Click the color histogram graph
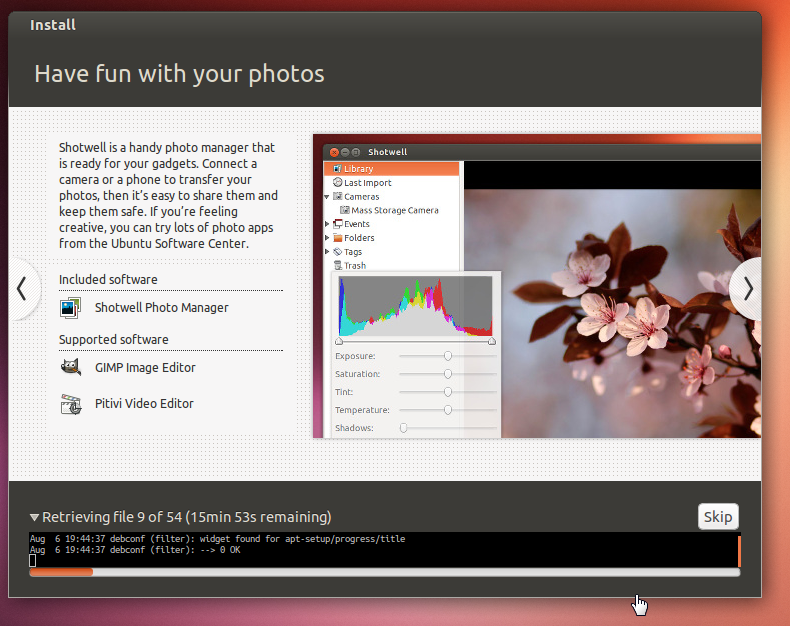Viewport: 790px width, 626px height. [x=416, y=306]
